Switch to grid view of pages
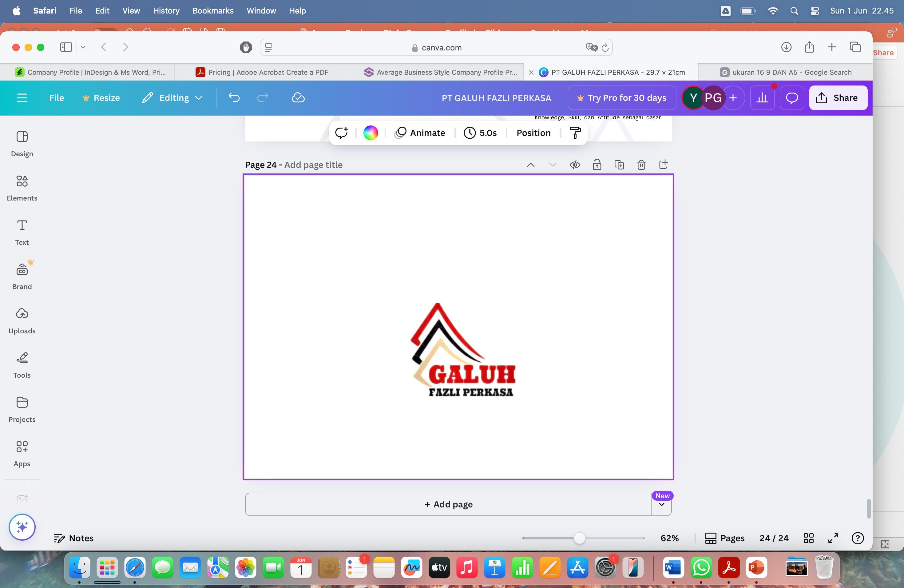 coord(809,538)
